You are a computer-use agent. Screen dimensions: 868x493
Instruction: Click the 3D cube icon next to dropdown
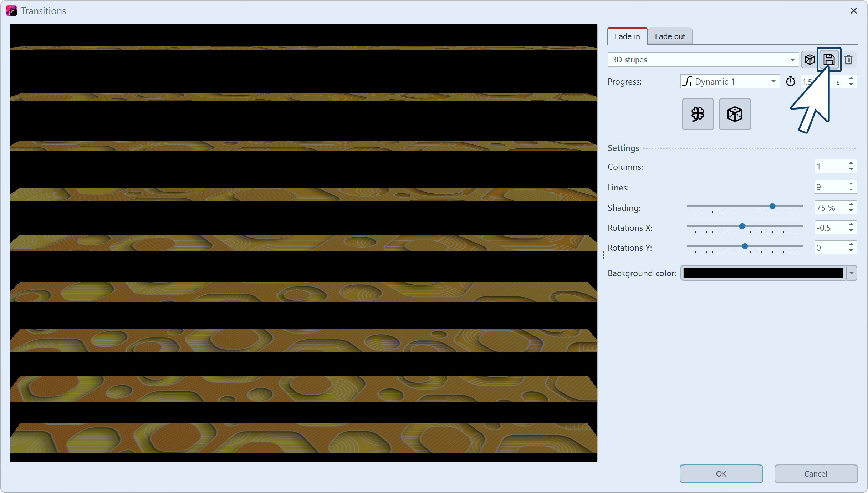coord(810,60)
